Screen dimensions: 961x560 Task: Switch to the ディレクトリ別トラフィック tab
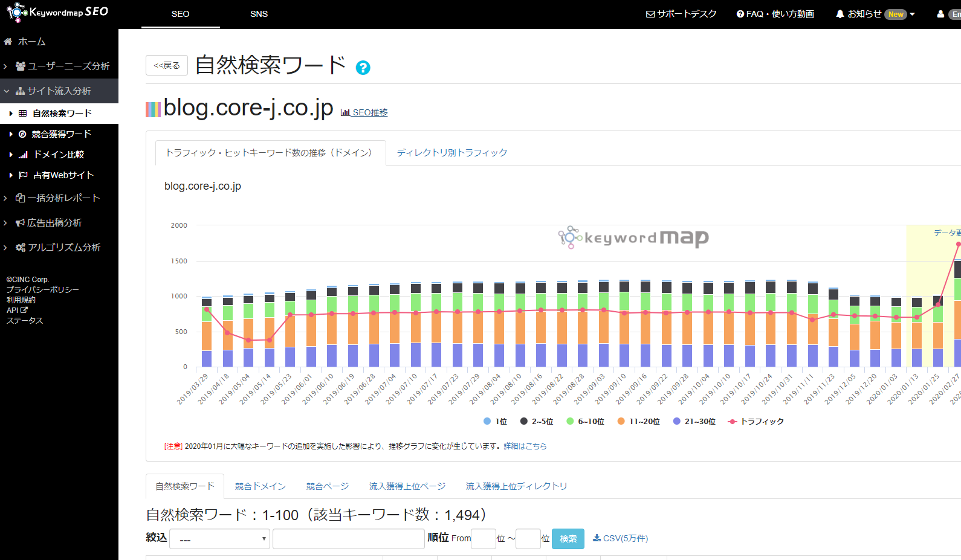coord(451,153)
